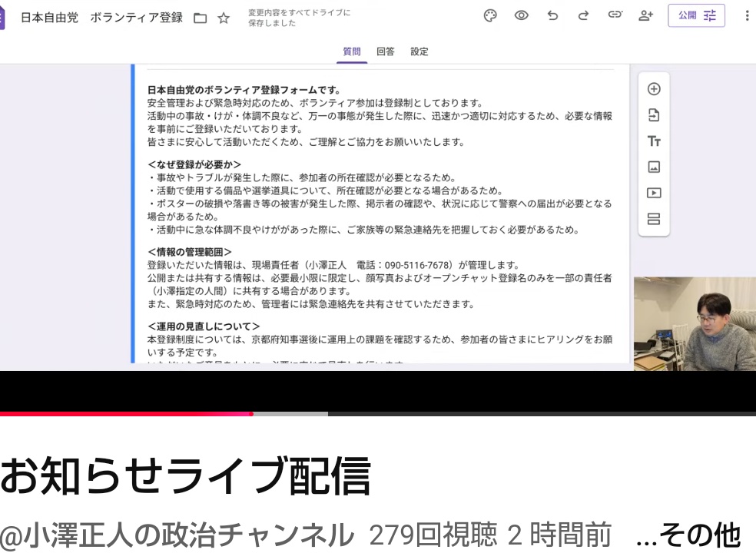Add title and description Tt icon
The width and height of the screenshot is (756, 553).
tap(654, 141)
